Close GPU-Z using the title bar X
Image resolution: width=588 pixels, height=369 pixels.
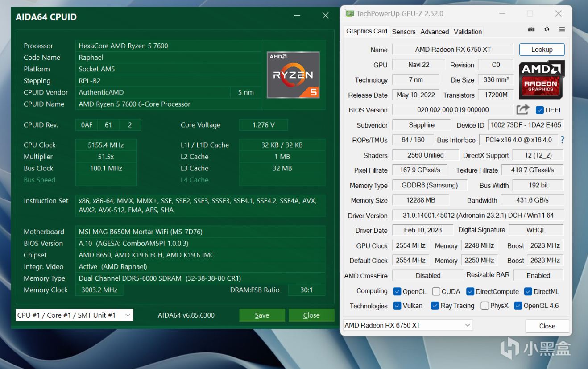pos(558,13)
